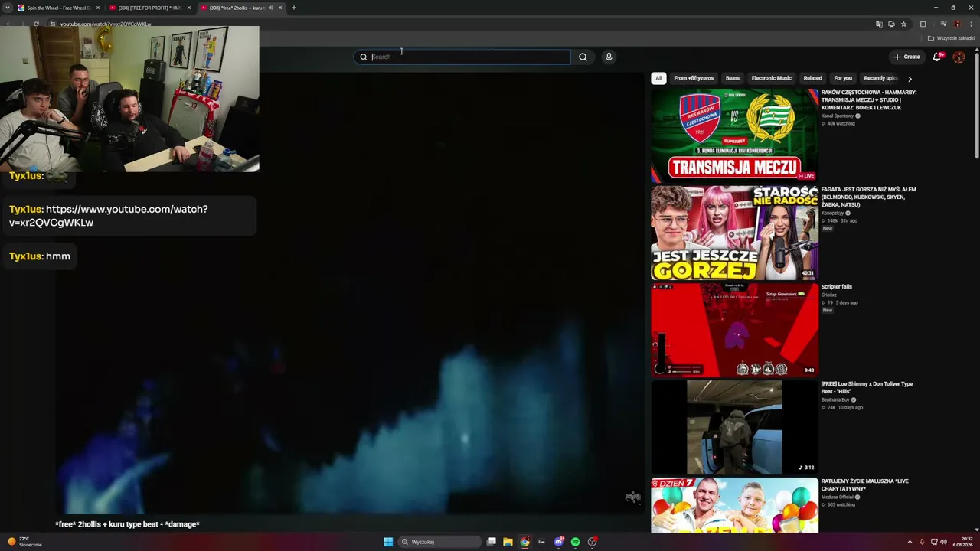Click the Hills beat thumbnail
The width and height of the screenshot is (980, 551).
pos(734,427)
